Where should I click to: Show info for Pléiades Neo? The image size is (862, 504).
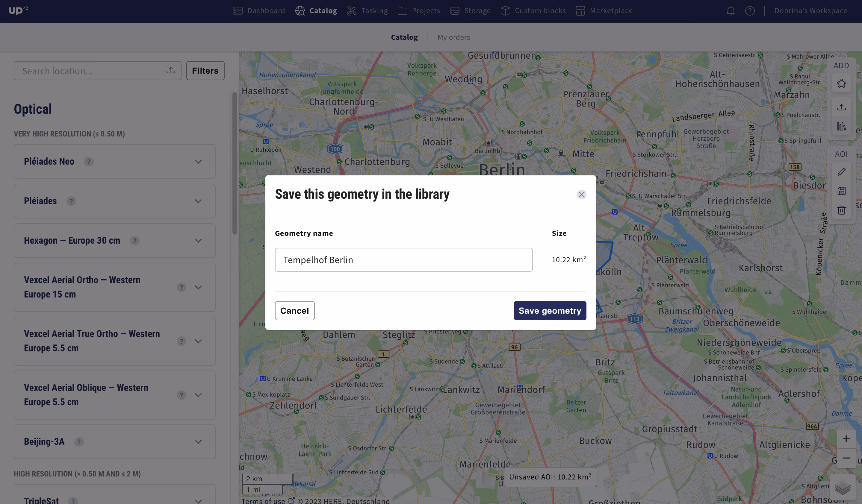[89, 162]
